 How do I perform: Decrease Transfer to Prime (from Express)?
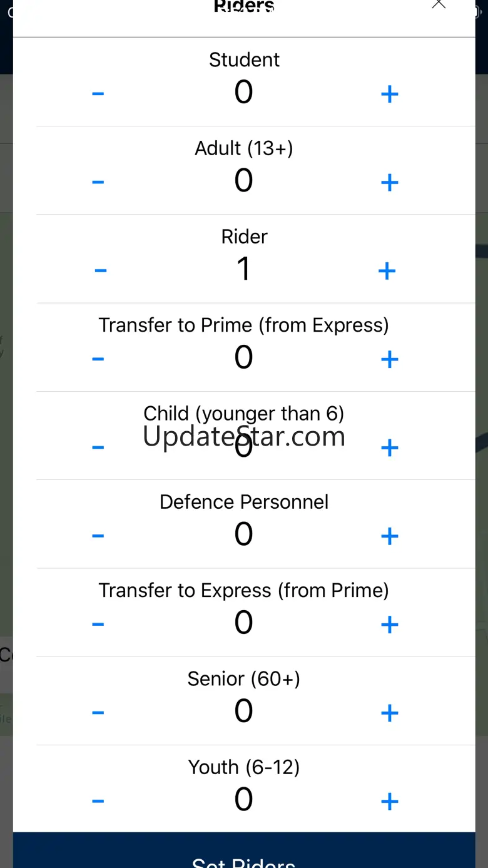point(98,359)
